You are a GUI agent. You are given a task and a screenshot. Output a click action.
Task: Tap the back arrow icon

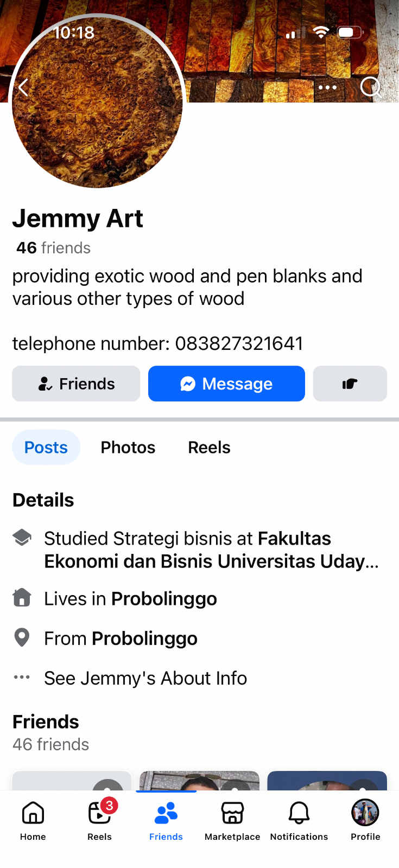[23, 87]
